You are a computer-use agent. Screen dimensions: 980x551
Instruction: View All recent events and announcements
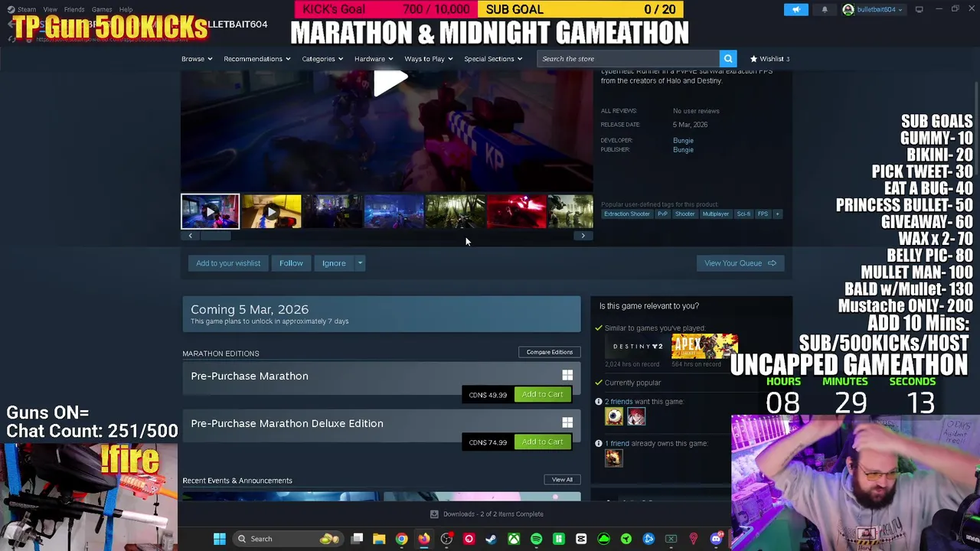point(562,480)
